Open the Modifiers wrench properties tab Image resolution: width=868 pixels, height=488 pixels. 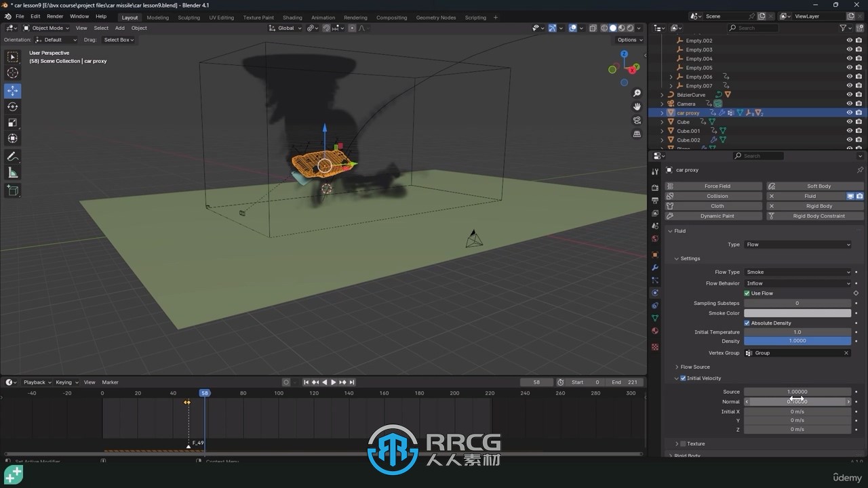[655, 268]
